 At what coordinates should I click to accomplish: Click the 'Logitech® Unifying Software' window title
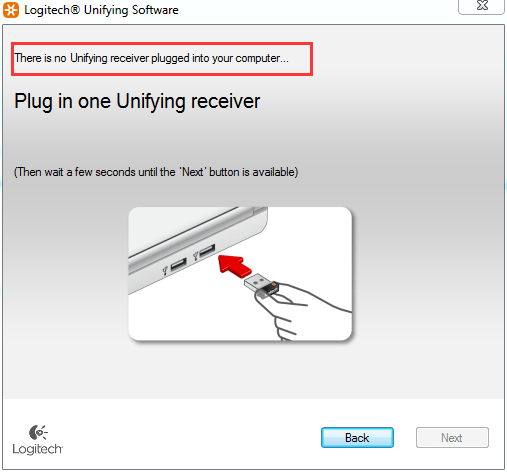click(101, 10)
